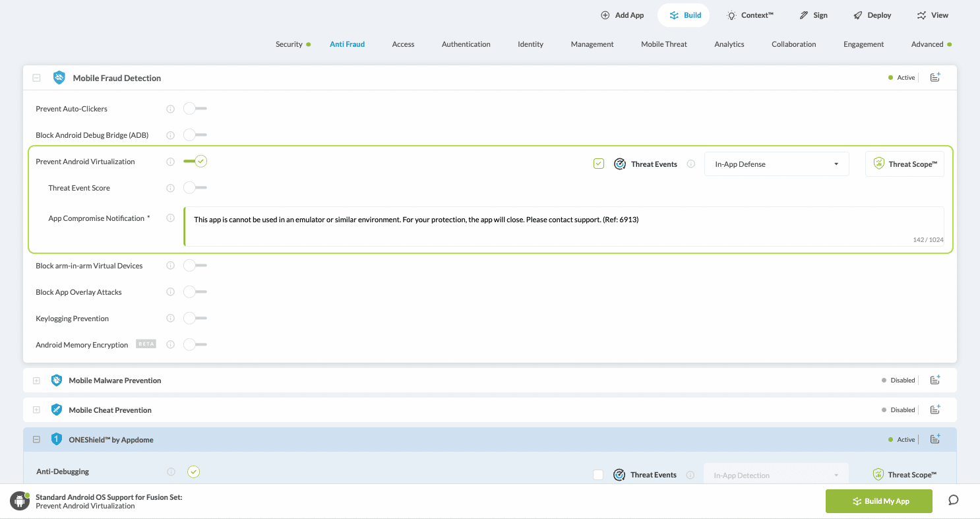Click notes icon on Mobile Malware Prevention row
Viewport: 980px width, 519px height.
pos(934,380)
